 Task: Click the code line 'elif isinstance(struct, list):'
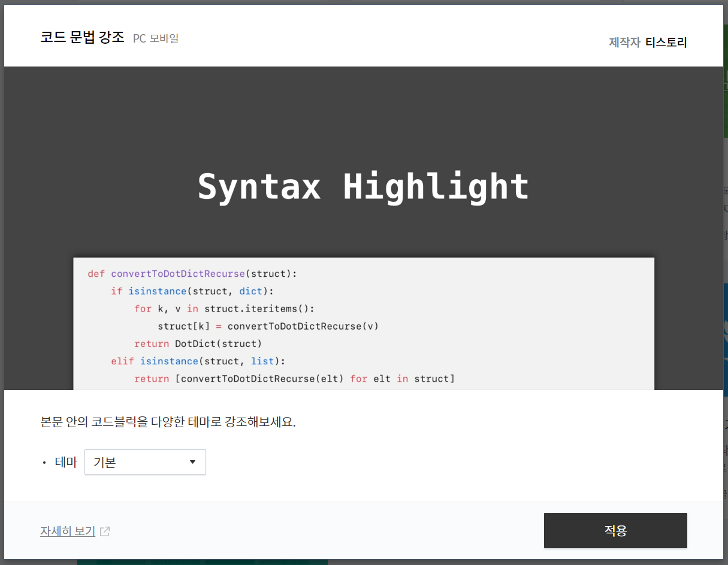click(198, 361)
